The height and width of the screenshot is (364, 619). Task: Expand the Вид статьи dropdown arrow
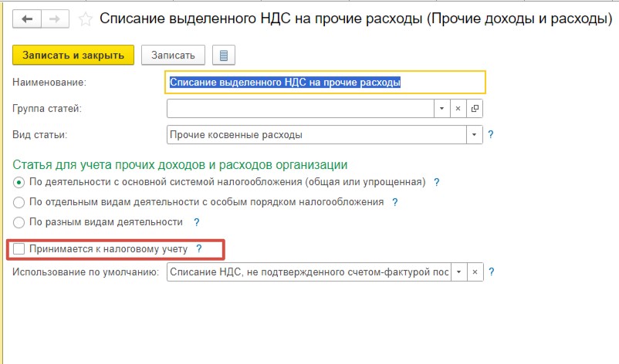point(474,134)
